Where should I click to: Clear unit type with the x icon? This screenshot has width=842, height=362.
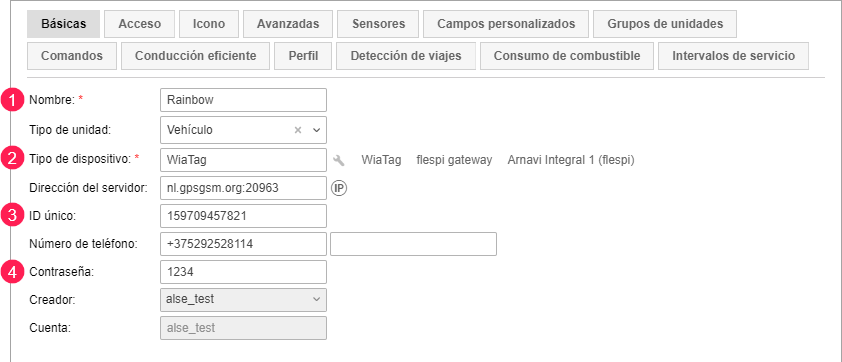[x=297, y=130]
